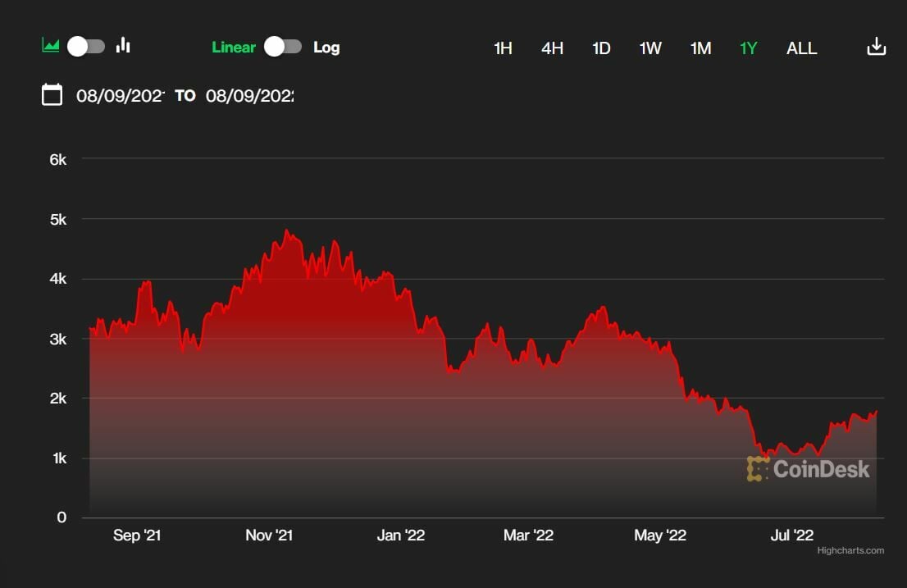Open the calendar date picker icon

52,95
